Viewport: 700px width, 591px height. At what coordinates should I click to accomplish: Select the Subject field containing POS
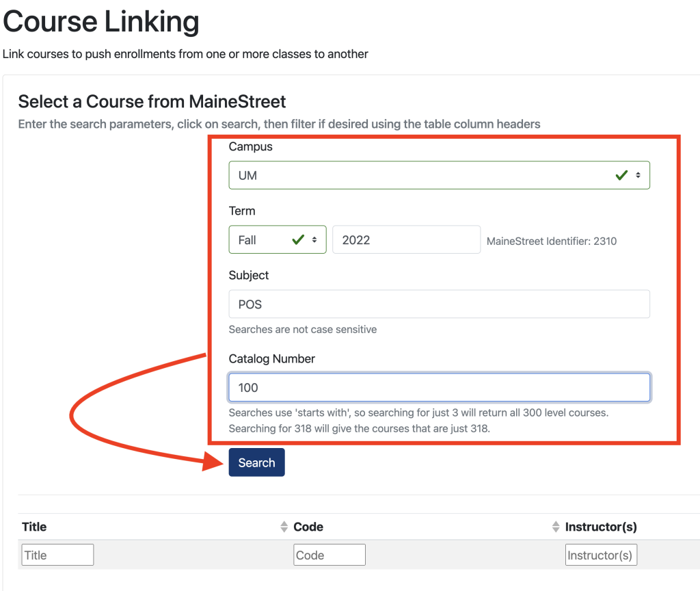(x=437, y=304)
